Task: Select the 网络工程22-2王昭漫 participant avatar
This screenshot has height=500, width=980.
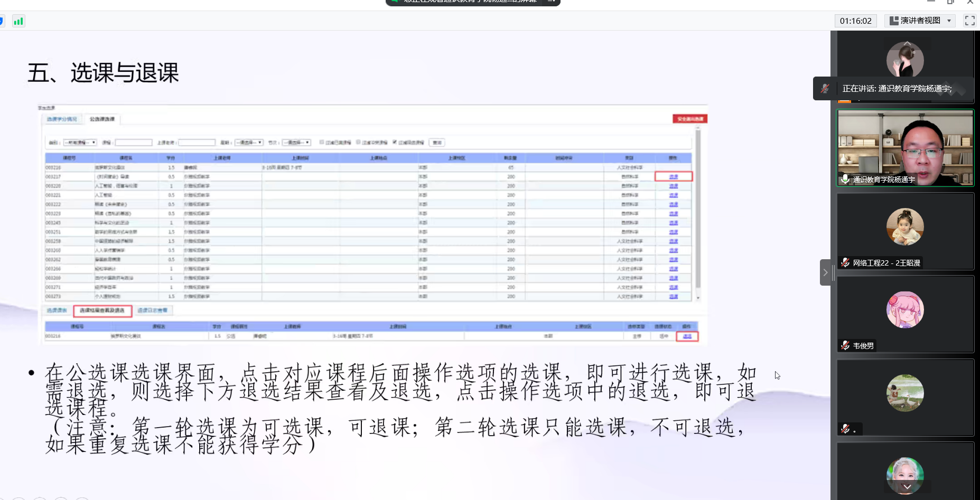Action: (x=905, y=227)
